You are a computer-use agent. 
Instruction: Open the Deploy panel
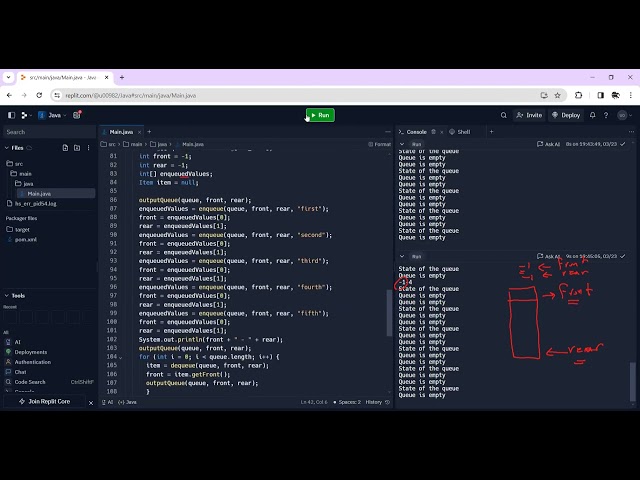(566, 115)
